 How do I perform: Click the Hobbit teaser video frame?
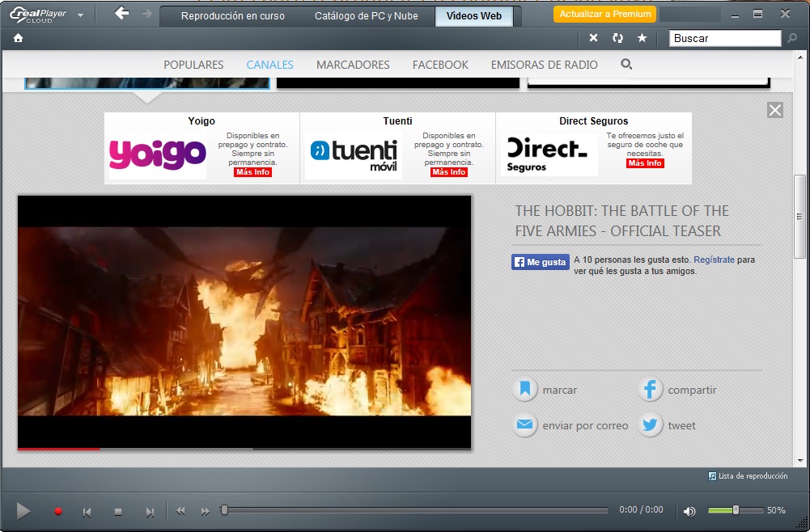tap(244, 322)
